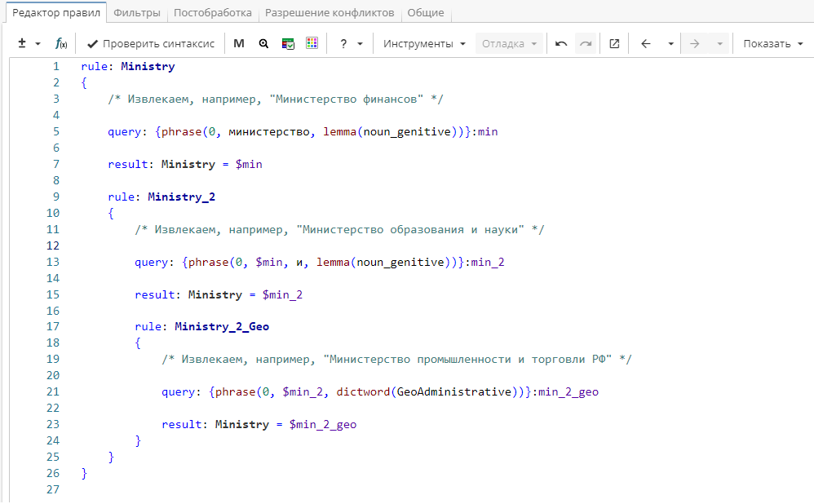The width and height of the screenshot is (814, 504).
Task: Click the magnifier search icon
Action: click(x=263, y=43)
